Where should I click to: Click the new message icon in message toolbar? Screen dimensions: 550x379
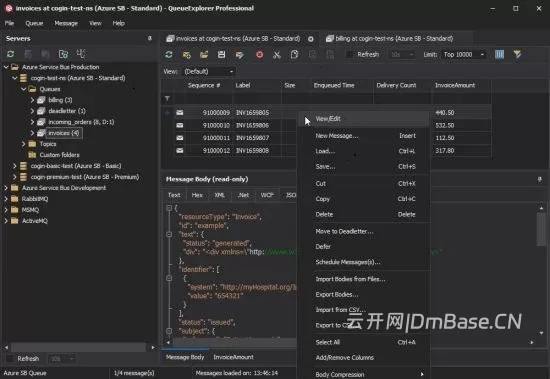point(187,55)
